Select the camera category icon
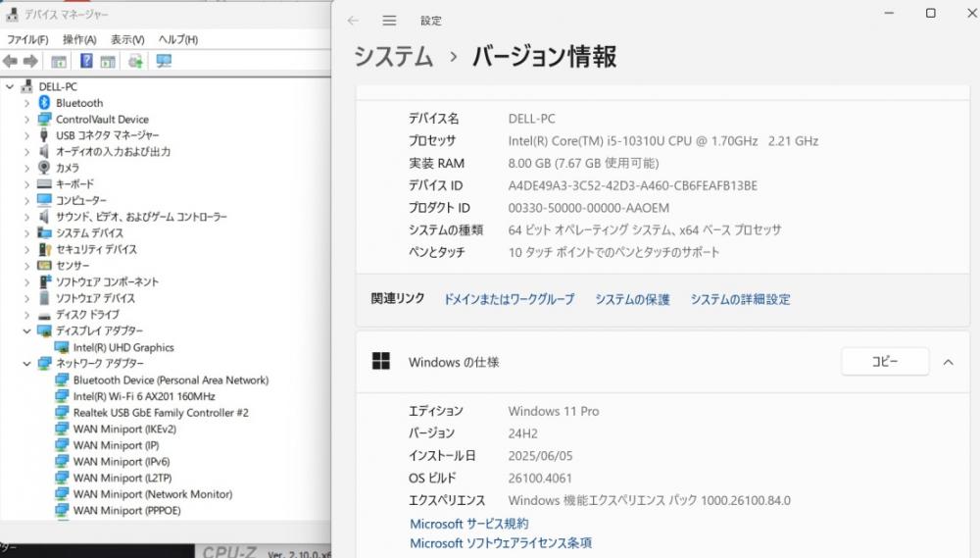Viewport: 980px width, 558px height. [44, 168]
